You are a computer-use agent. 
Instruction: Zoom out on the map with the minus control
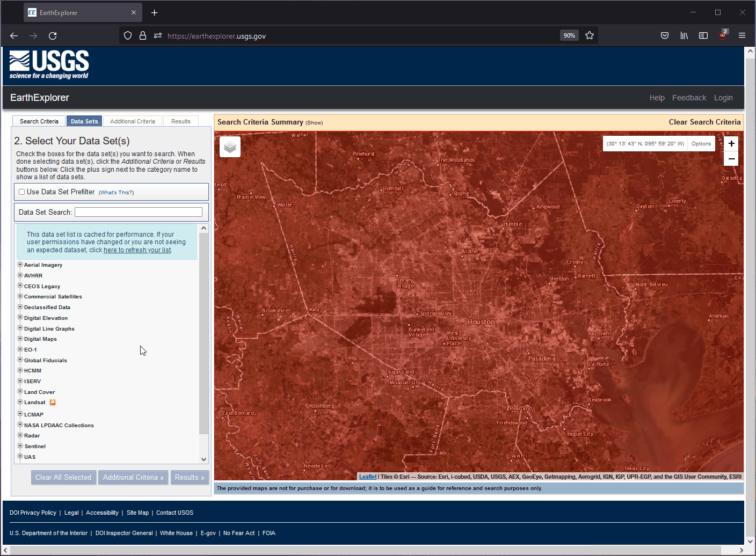point(731,158)
